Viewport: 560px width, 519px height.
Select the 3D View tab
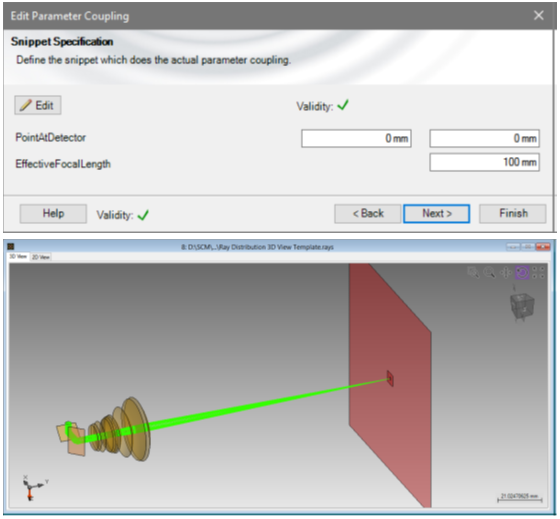point(18,256)
